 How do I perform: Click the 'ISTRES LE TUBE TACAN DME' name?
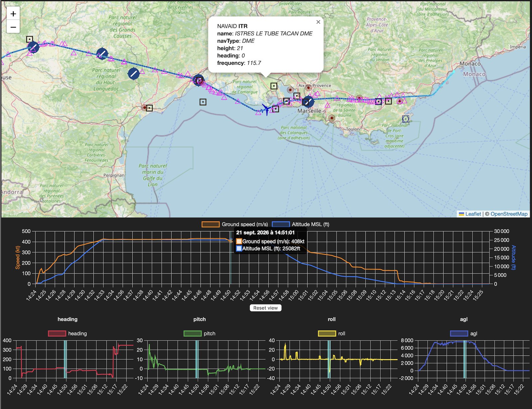click(274, 34)
